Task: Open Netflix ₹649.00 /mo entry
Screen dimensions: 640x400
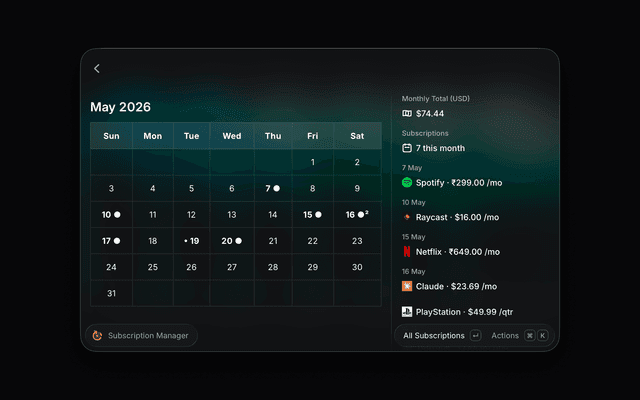Action: 451,252
